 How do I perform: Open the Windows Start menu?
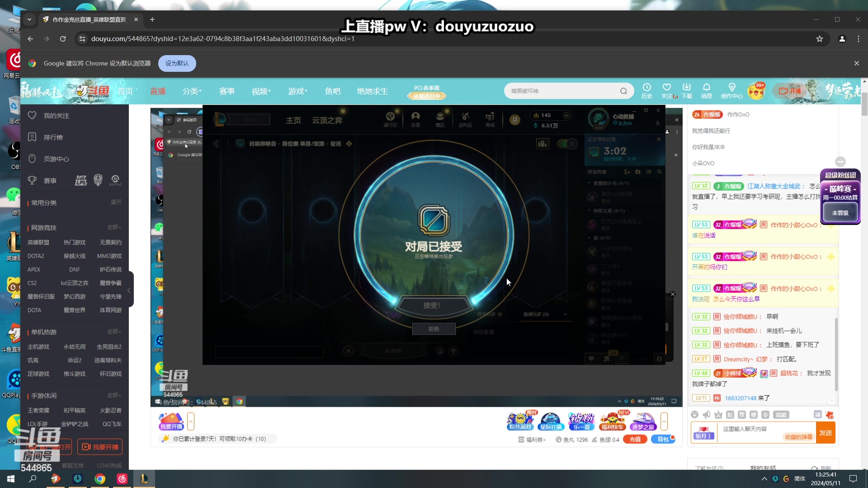coord(11,479)
